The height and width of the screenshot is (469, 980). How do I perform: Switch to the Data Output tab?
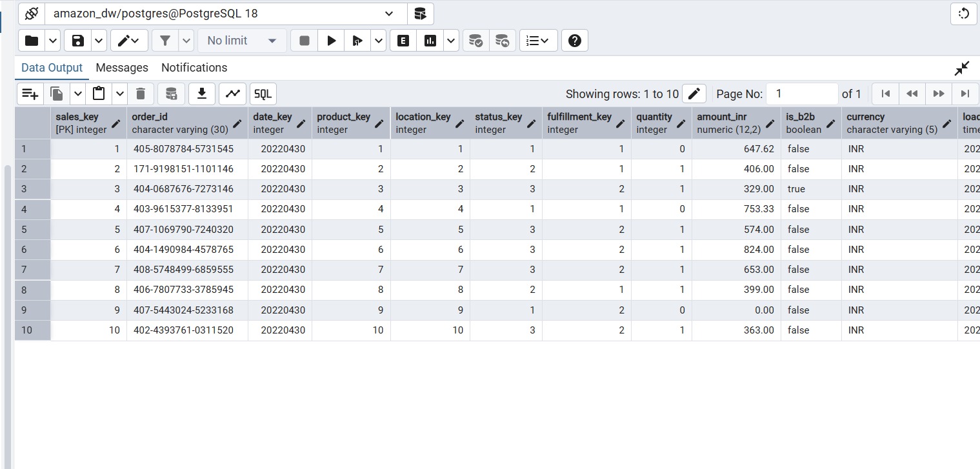[x=52, y=68]
